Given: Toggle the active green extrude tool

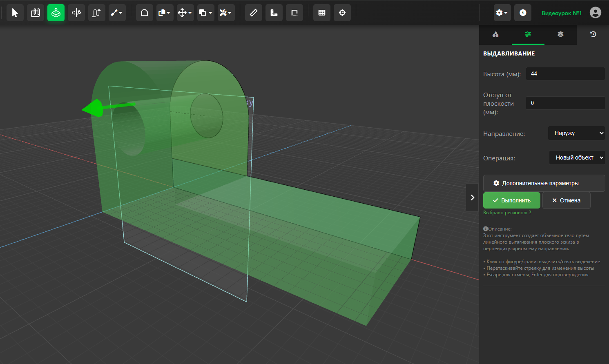Looking at the screenshot, I should click(56, 13).
